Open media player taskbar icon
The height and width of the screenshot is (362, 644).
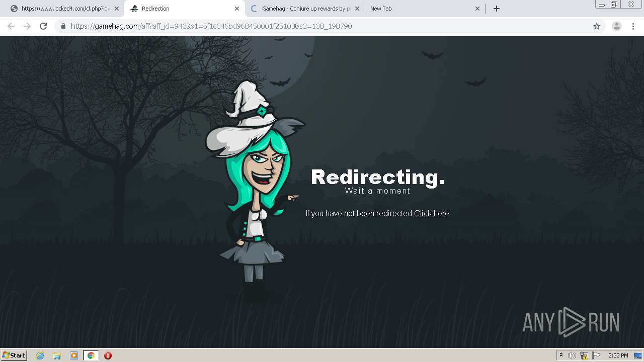(x=74, y=355)
